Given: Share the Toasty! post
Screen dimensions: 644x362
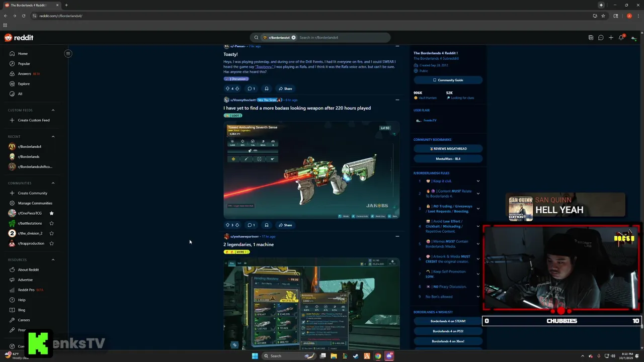Looking at the screenshot, I should point(285,88).
